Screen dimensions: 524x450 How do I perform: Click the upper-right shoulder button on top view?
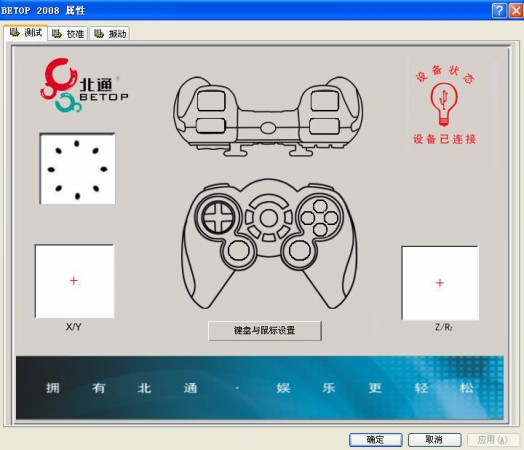coord(325,100)
